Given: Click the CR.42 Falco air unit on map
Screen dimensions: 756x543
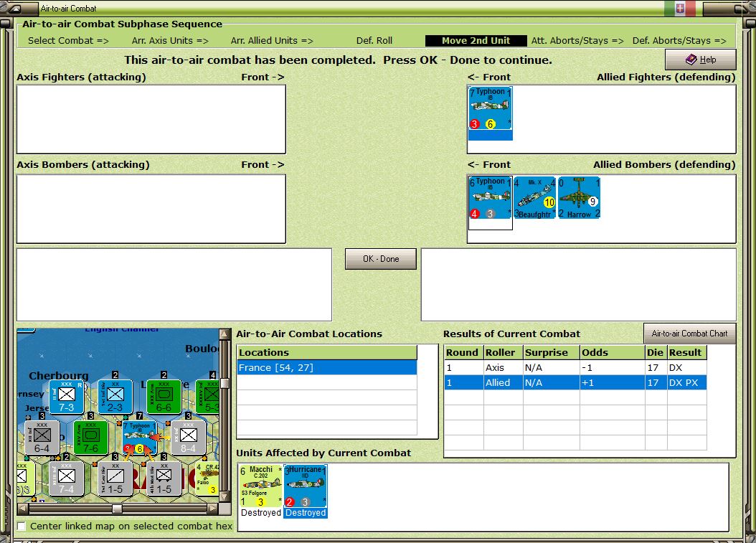Looking at the screenshot, I should (x=207, y=479).
